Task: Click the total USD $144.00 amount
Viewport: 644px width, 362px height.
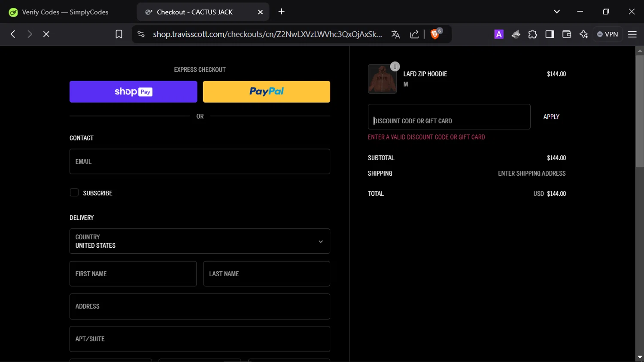Action: pyautogui.click(x=550, y=194)
